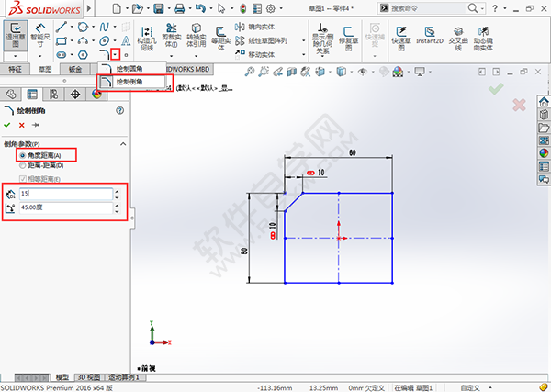The width and height of the screenshot is (551, 392).
Task: Switch to the Sheet Metal (钣金) ribbon tab
Action: pos(75,69)
